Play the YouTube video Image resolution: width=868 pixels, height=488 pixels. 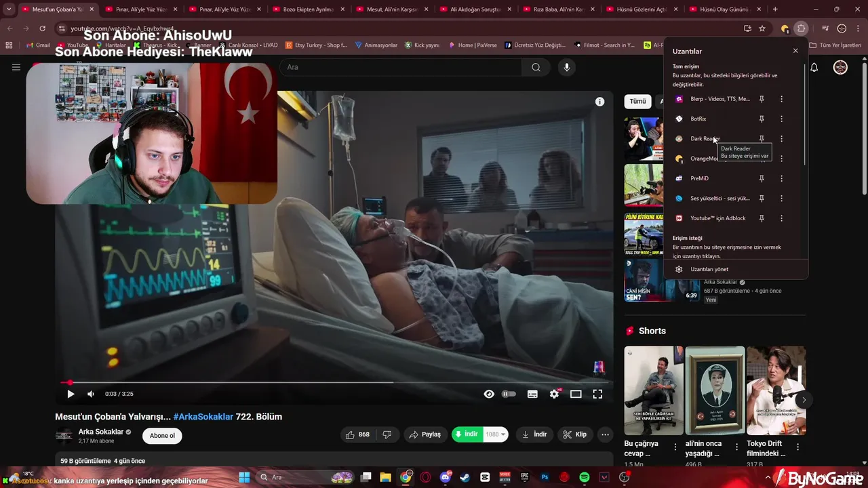(71, 394)
